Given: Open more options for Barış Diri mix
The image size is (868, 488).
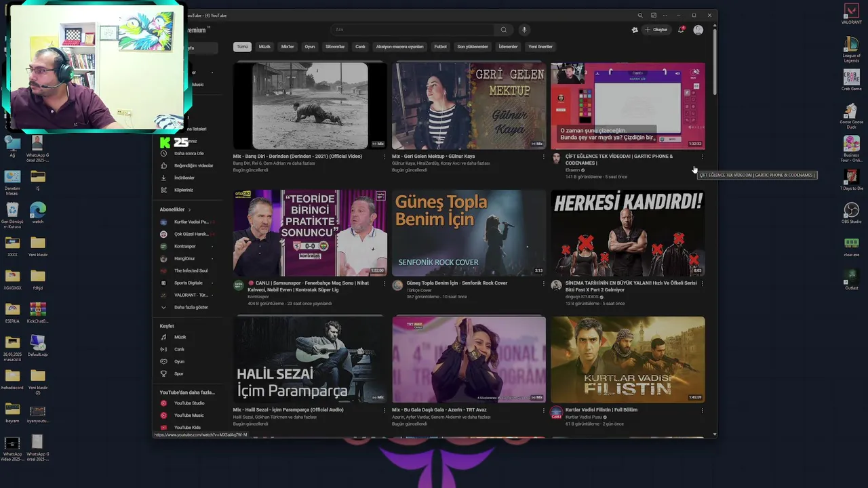Looking at the screenshot, I should click(384, 157).
